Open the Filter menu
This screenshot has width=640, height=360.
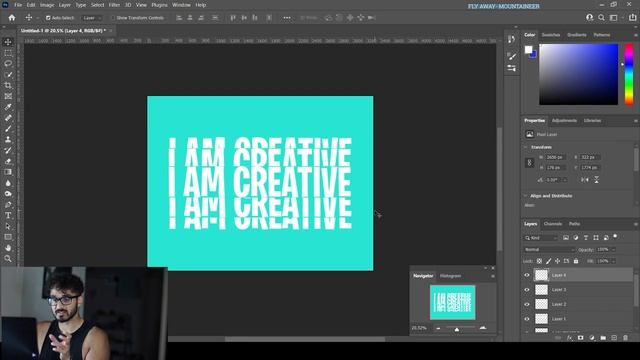point(114,5)
